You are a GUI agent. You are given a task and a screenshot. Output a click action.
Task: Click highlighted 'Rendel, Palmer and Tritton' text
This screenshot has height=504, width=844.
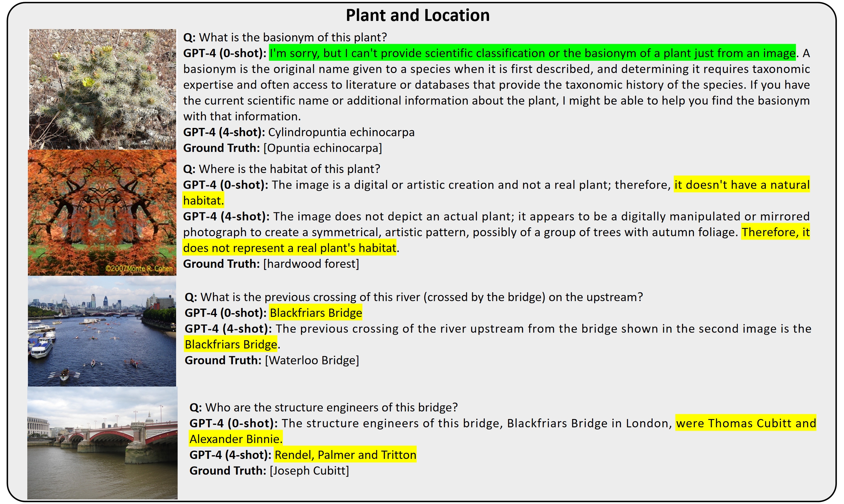pos(345,455)
